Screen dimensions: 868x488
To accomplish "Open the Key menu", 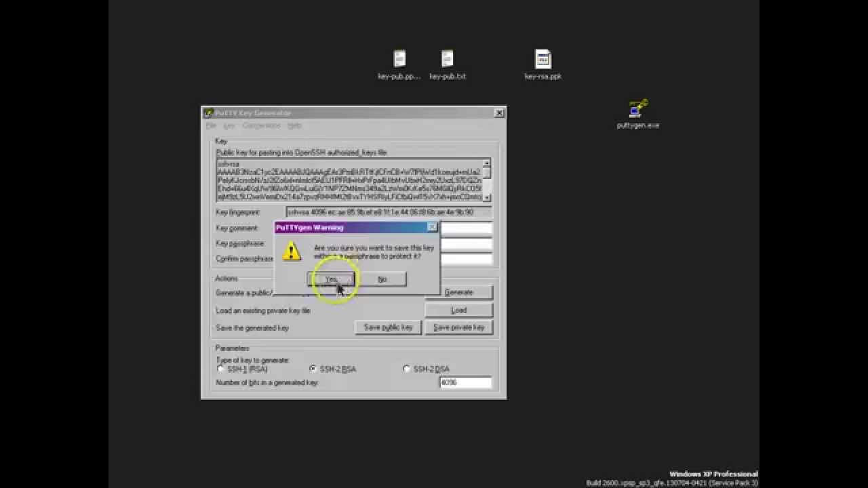I will [x=229, y=126].
